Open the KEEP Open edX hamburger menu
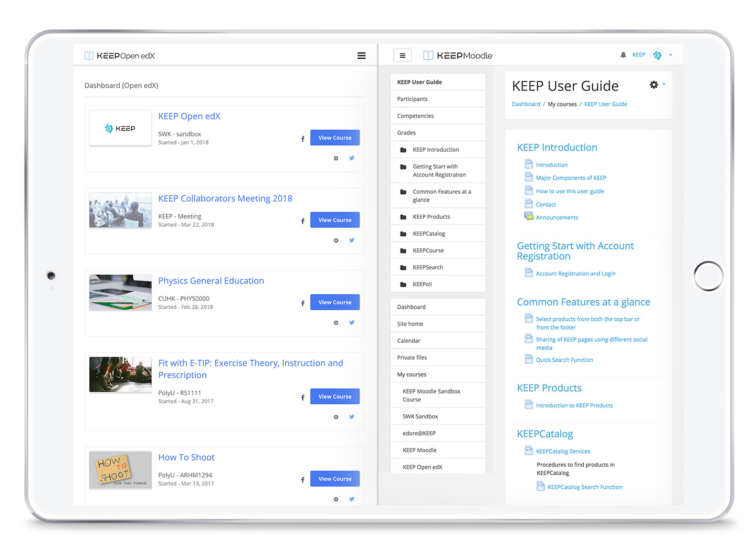The image size is (756, 546). point(361,56)
